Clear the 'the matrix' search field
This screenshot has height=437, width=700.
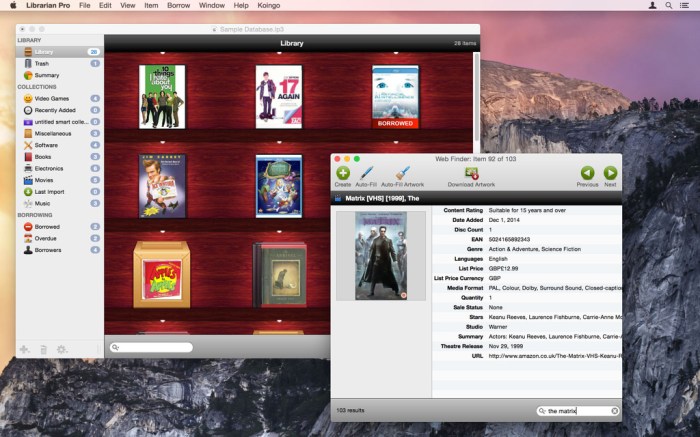coord(615,411)
